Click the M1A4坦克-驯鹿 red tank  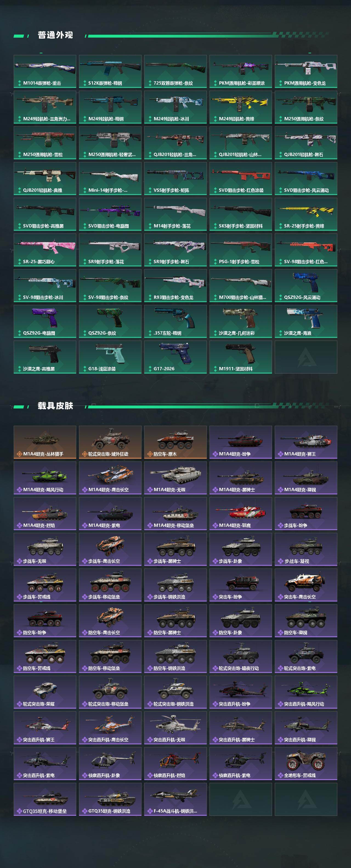(240, 514)
